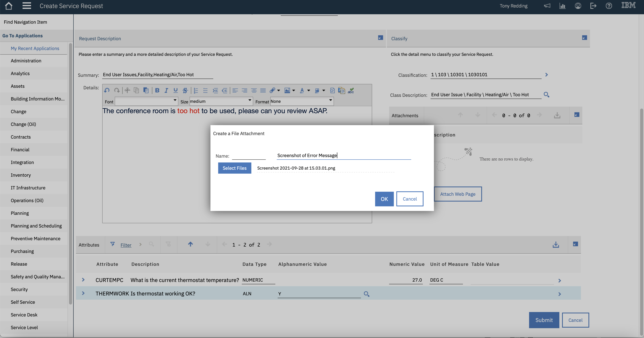Paste content using the paste toolbar icon

(x=146, y=90)
